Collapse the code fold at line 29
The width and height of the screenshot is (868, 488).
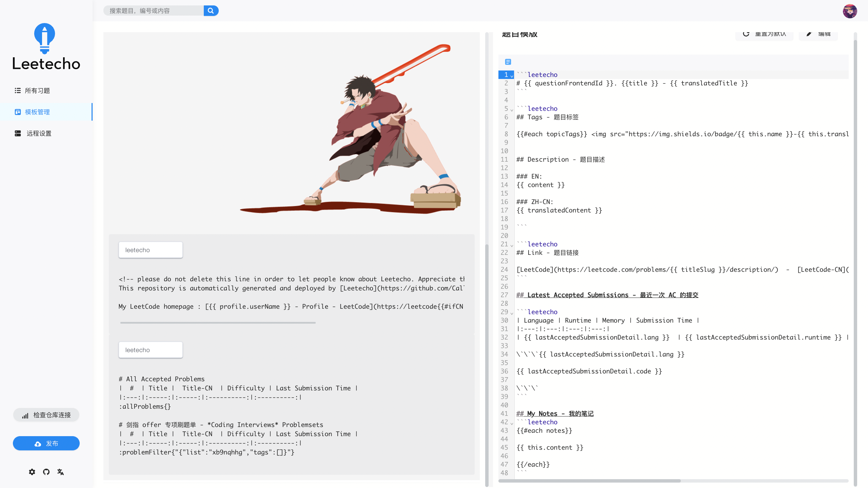click(x=512, y=313)
